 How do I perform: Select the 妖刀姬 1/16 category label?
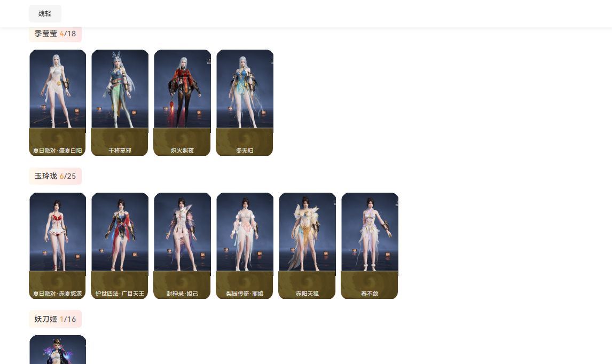pos(55,319)
